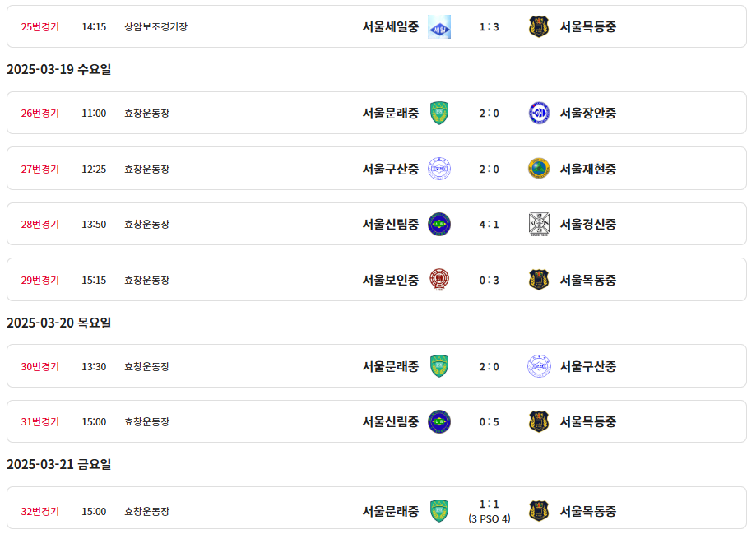756x539 pixels.
Task: Click the 2025-03-20 목요일 date header
Action: coord(58,323)
